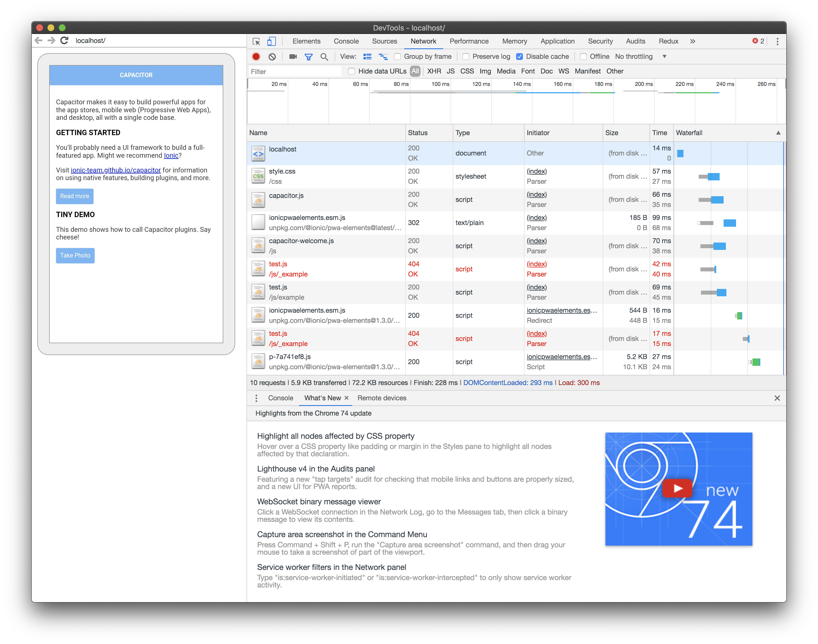Open the DevTools three-dot customize menu

[777, 42]
